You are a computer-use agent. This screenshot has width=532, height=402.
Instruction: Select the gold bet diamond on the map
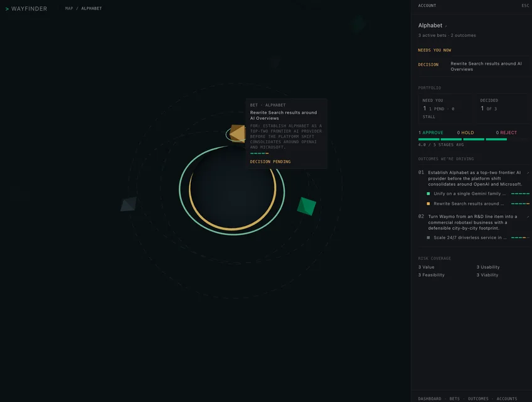coord(238,133)
